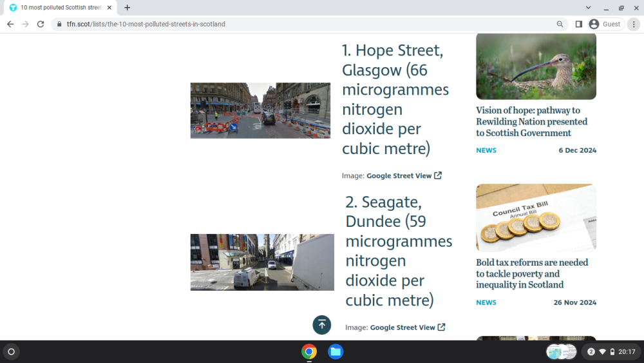Go back to the previous page
644x363 pixels.
pos(10,25)
